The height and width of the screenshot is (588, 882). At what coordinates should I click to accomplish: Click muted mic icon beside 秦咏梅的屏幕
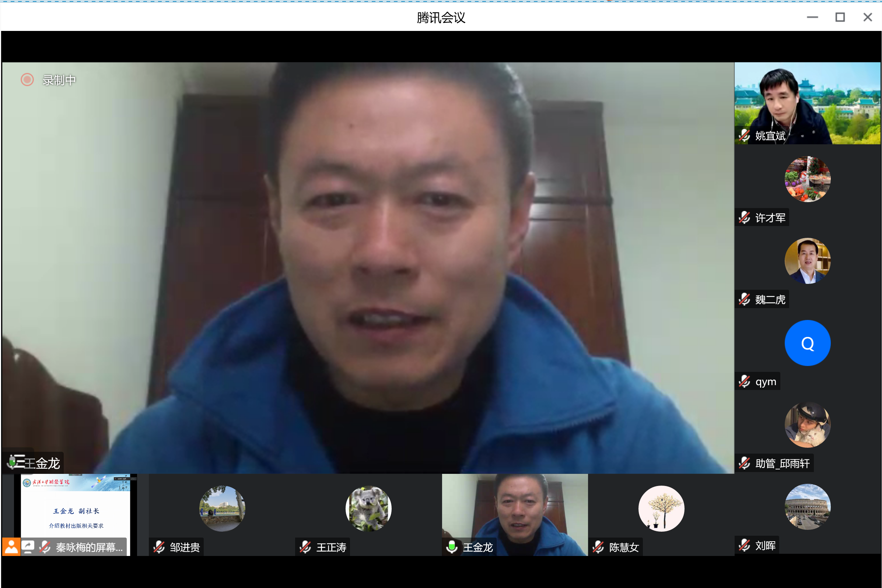coord(45,547)
